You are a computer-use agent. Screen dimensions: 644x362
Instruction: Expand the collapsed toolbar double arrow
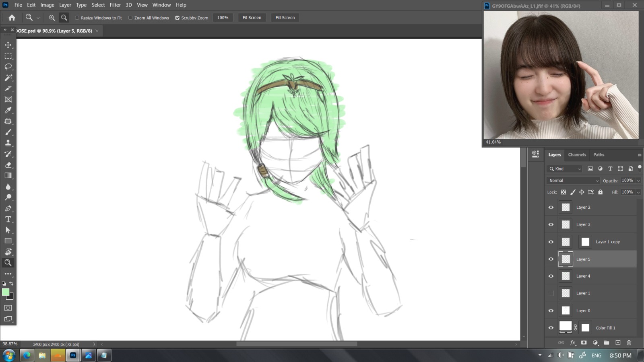(x=5, y=30)
